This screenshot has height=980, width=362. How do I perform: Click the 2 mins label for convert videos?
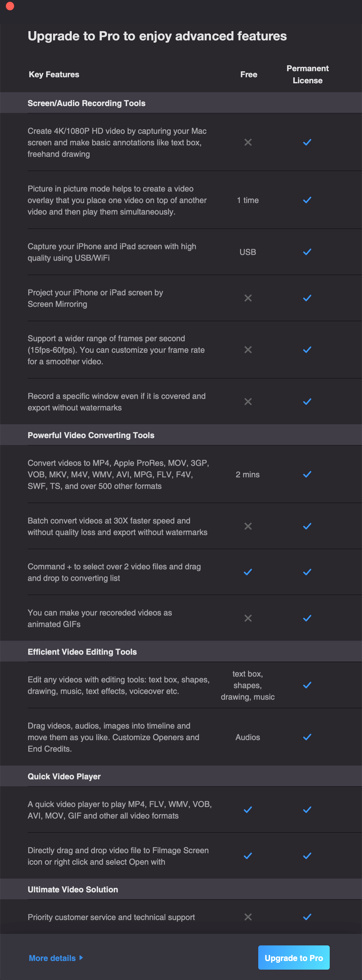tap(248, 474)
